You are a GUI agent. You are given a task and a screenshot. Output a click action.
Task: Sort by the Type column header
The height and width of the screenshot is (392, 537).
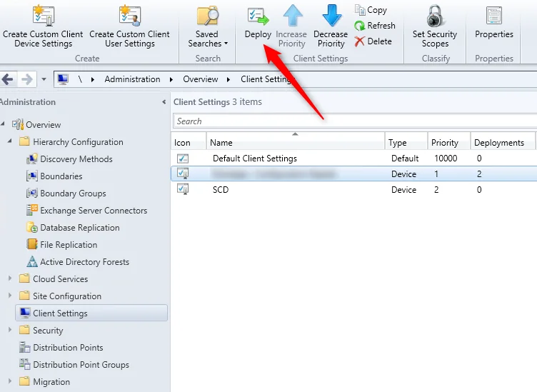pos(406,142)
